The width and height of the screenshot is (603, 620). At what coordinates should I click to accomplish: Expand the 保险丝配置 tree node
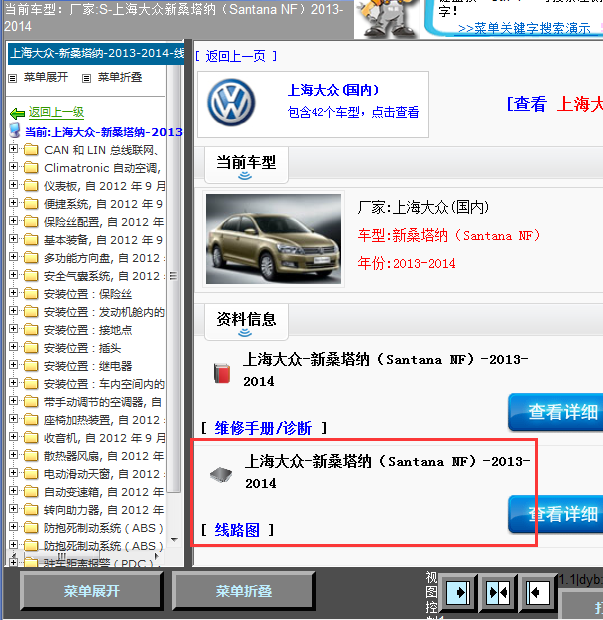[13, 221]
